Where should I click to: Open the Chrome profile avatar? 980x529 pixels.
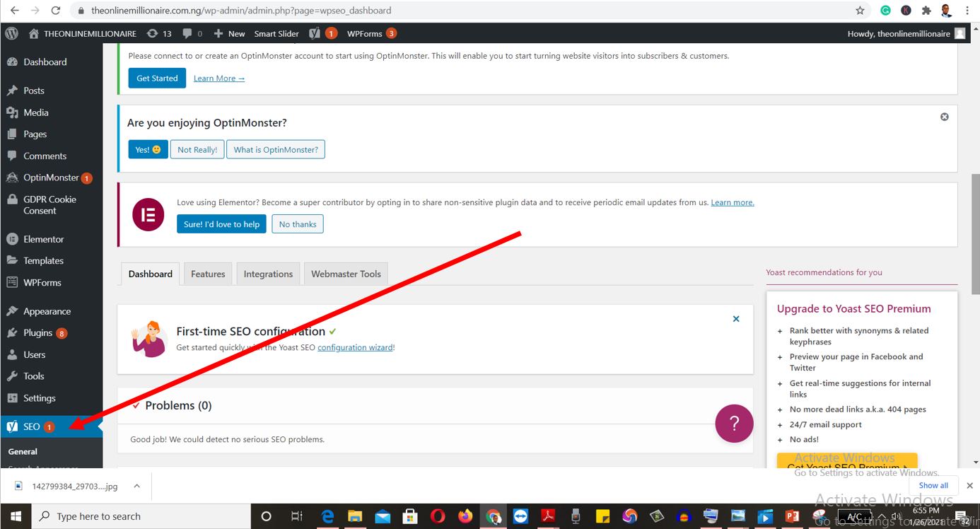click(x=947, y=11)
